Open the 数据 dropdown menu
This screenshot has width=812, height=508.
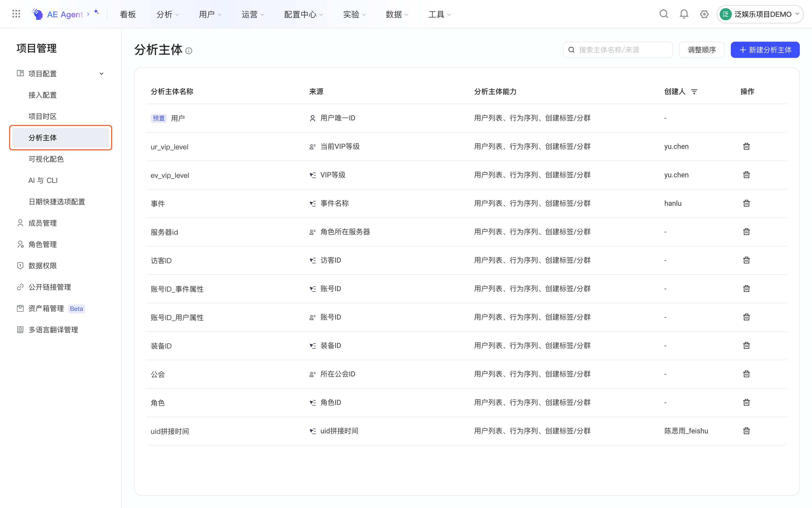(x=397, y=14)
